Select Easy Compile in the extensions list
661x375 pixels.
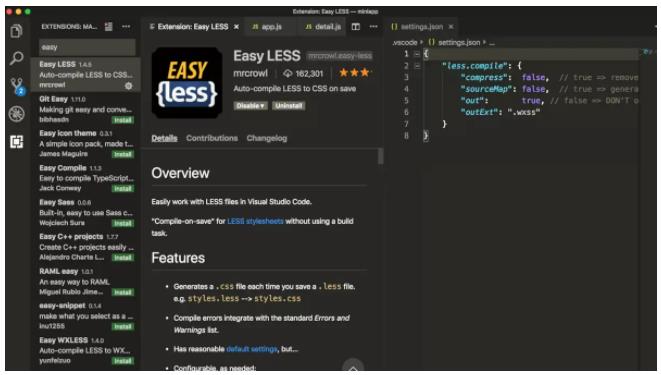pyautogui.click(x=86, y=178)
